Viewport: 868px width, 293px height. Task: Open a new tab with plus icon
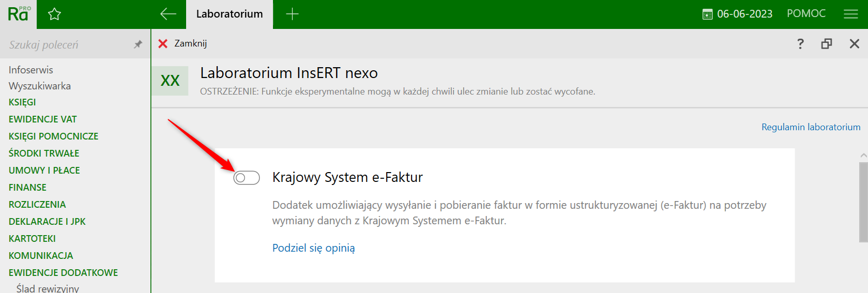pos(292,14)
